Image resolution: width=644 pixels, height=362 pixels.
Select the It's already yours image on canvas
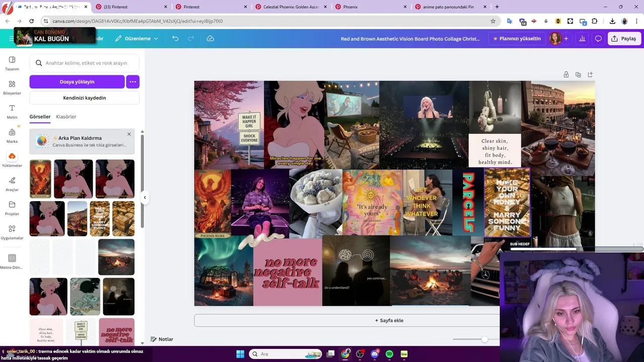click(372, 203)
